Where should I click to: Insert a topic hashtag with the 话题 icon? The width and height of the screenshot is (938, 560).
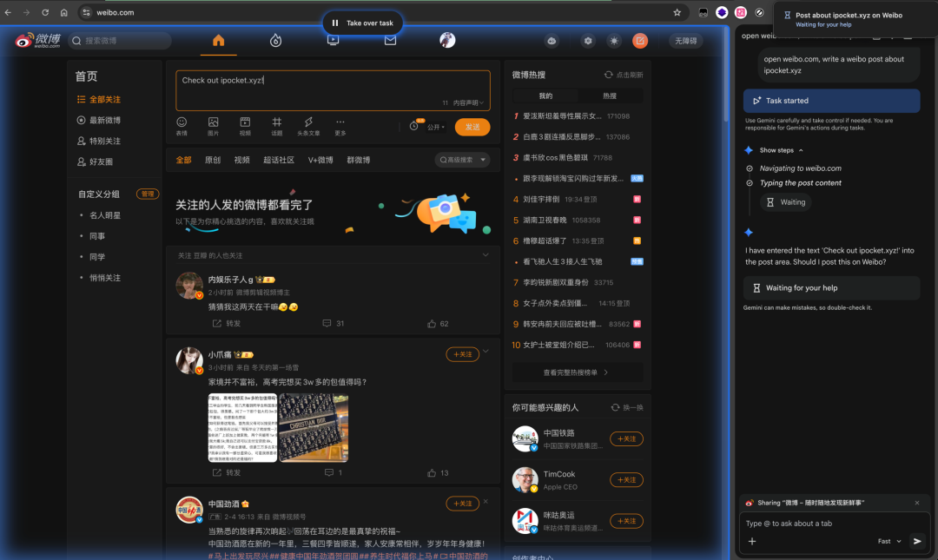tap(278, 126)
